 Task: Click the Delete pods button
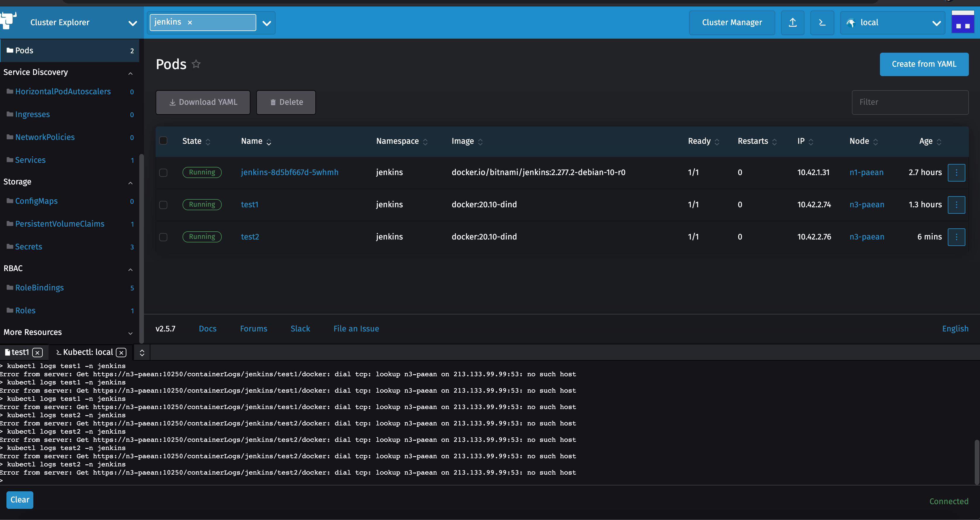pos(286,102)
